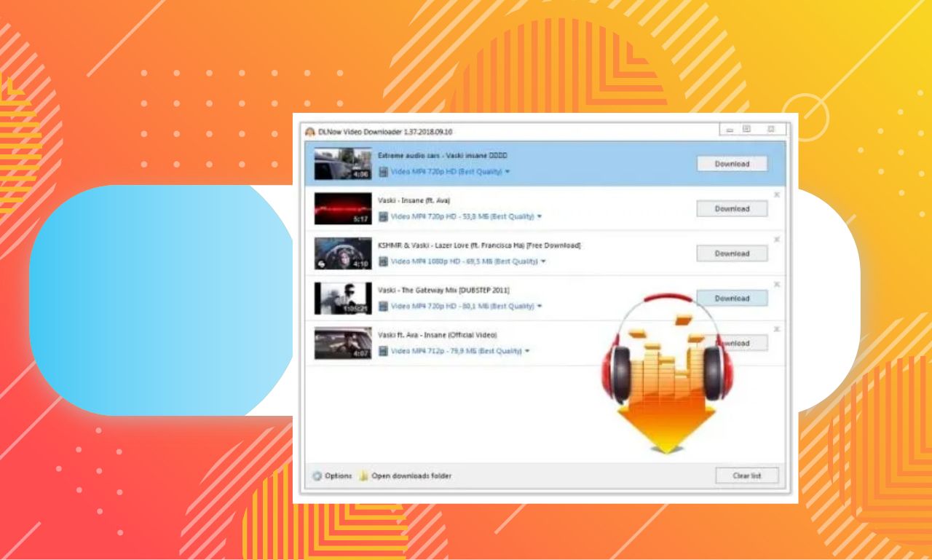Screen dimensions: 932x560
Task: Minimize the DLNow Video Downloader window
Action: [730, 130]
